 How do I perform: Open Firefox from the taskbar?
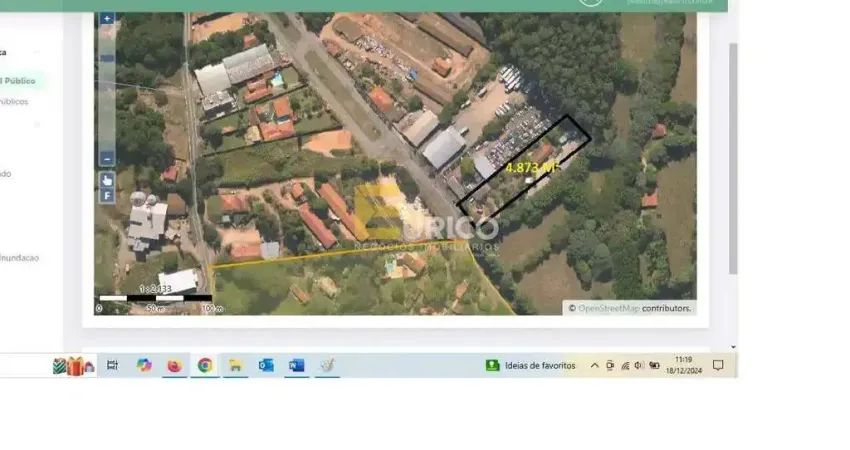174,366
